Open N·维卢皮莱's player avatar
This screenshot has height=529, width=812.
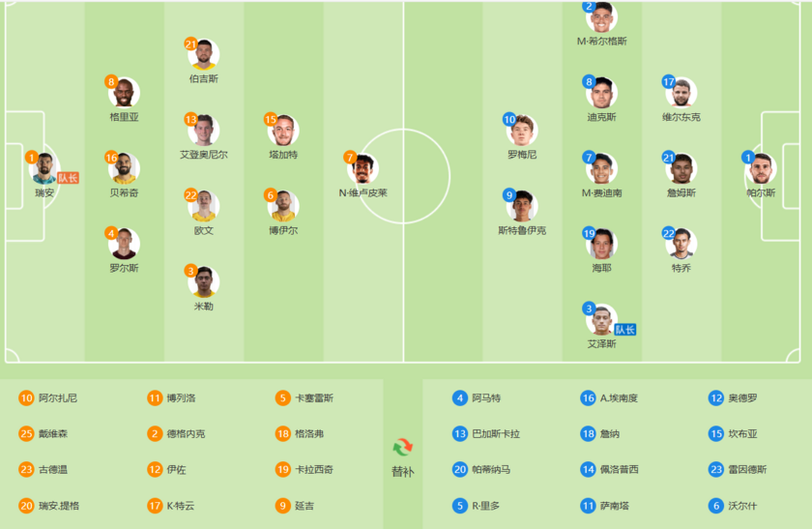tap(362, 169)
